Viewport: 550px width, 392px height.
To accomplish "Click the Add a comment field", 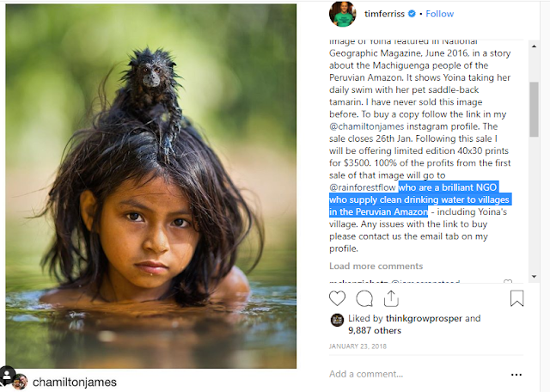I will coord(404,374).
